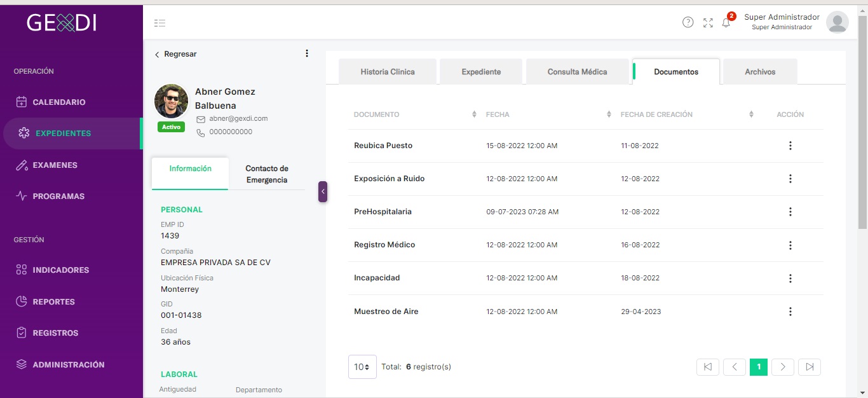Open action menu for PreHospitalaria

(x=790, y=212)
